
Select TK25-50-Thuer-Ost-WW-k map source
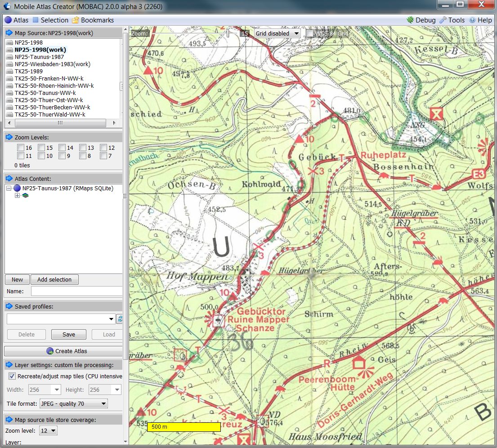click(x=49, y=100)
